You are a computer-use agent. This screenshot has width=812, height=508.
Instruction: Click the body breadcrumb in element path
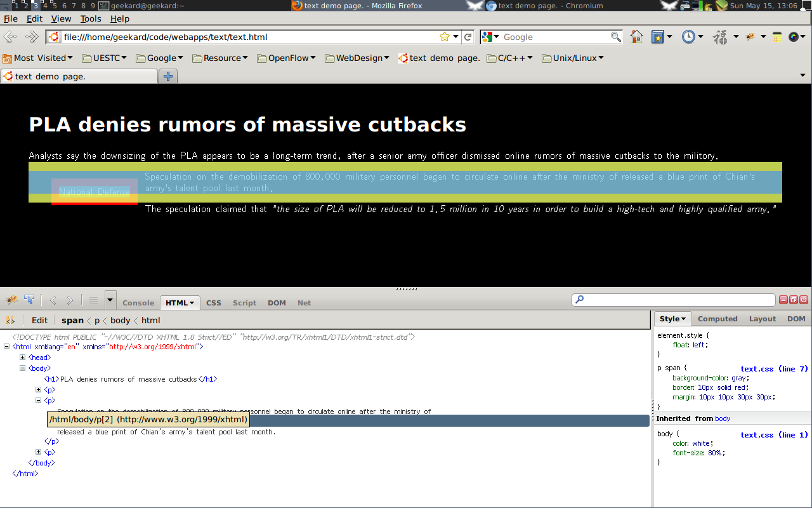[120, 320]
